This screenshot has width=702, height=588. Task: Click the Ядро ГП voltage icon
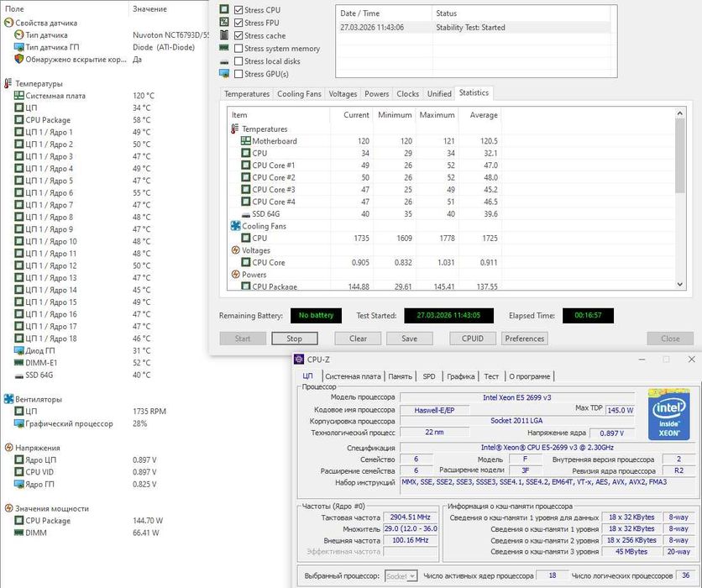pos(18,484)
